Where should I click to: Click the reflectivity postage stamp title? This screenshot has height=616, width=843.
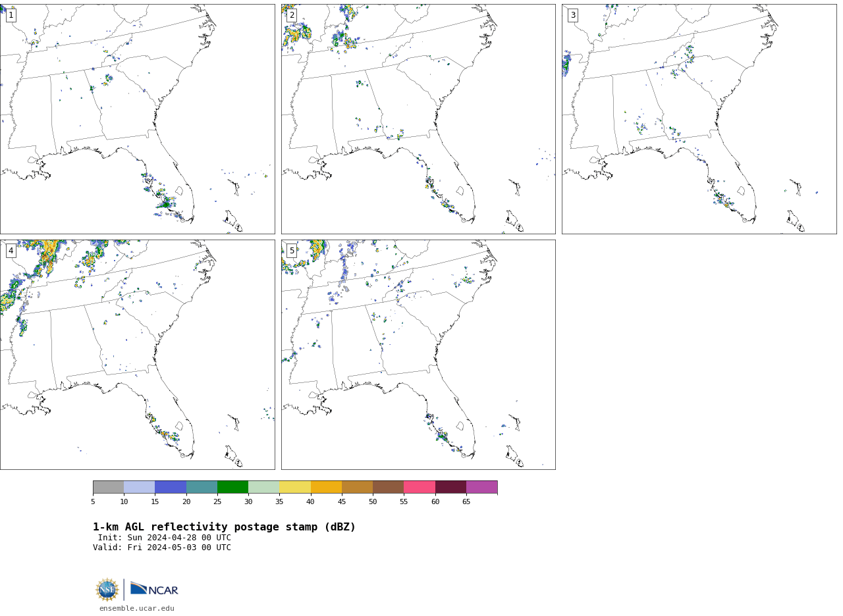pyautogui.click(x=224, y=527)
